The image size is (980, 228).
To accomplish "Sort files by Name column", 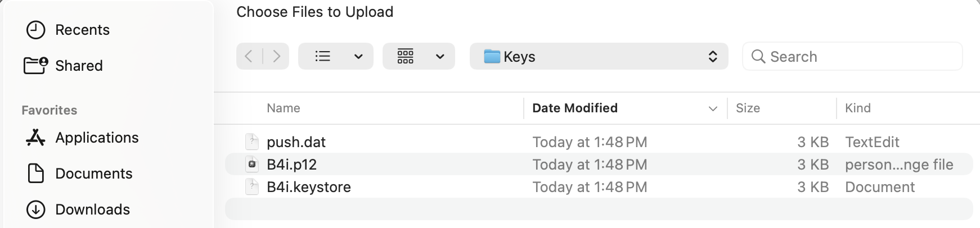I will coord(284,108).
